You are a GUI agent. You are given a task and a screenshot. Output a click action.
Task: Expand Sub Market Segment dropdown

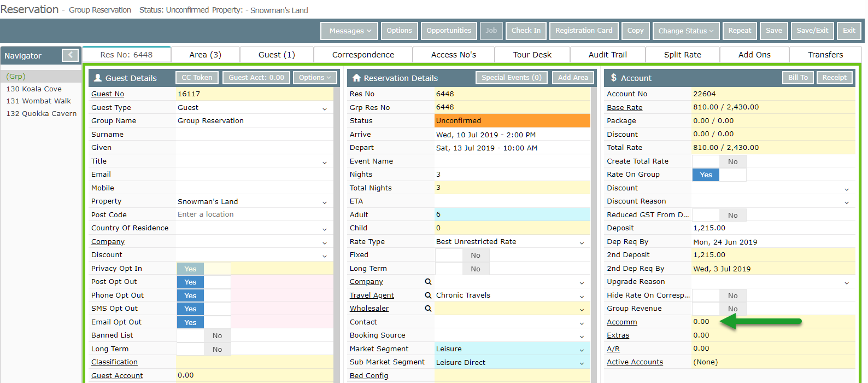point(582,363)
